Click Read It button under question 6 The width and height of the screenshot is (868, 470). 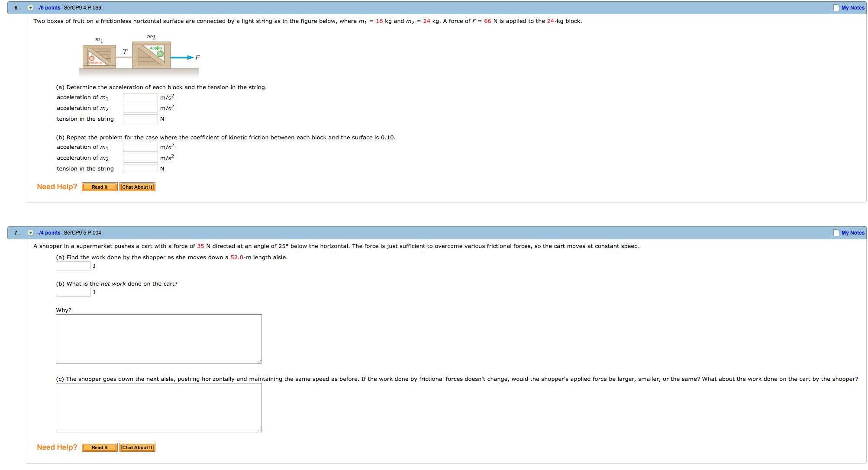point(100,187)
